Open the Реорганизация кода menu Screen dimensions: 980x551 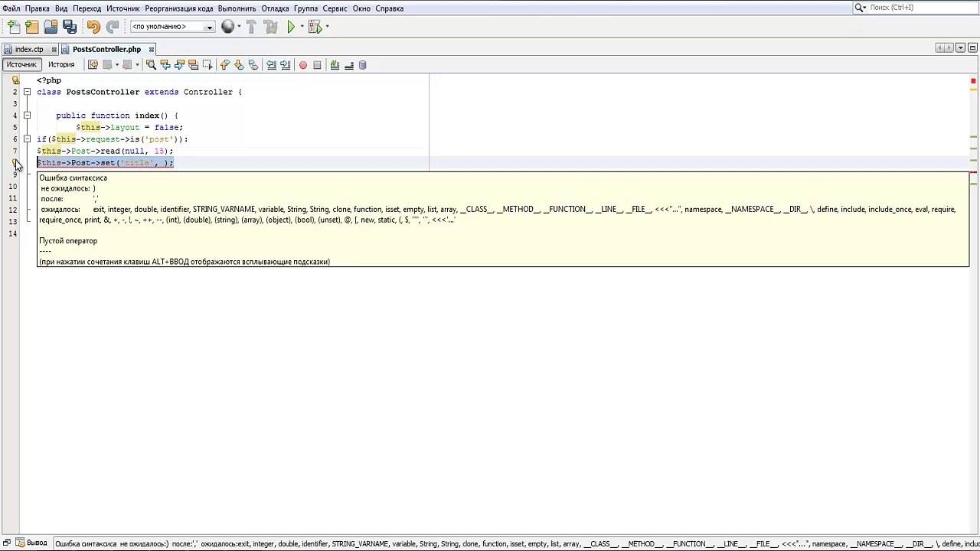point(179,8)
